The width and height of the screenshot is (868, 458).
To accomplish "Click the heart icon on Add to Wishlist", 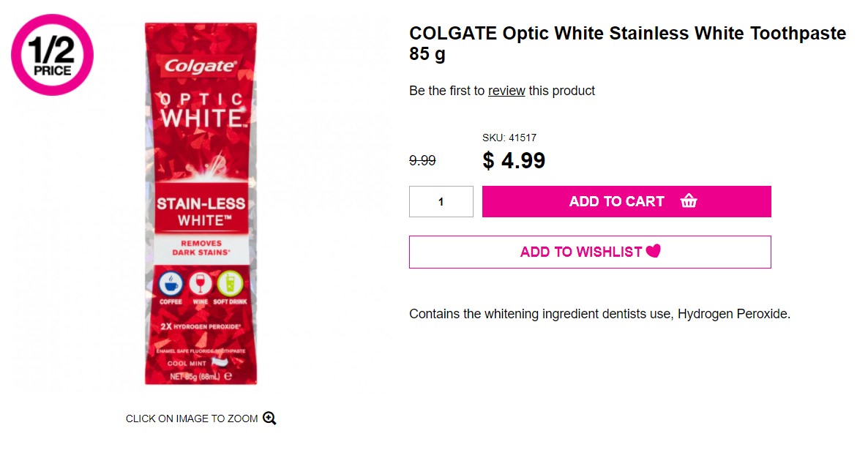I will point(652,251).
